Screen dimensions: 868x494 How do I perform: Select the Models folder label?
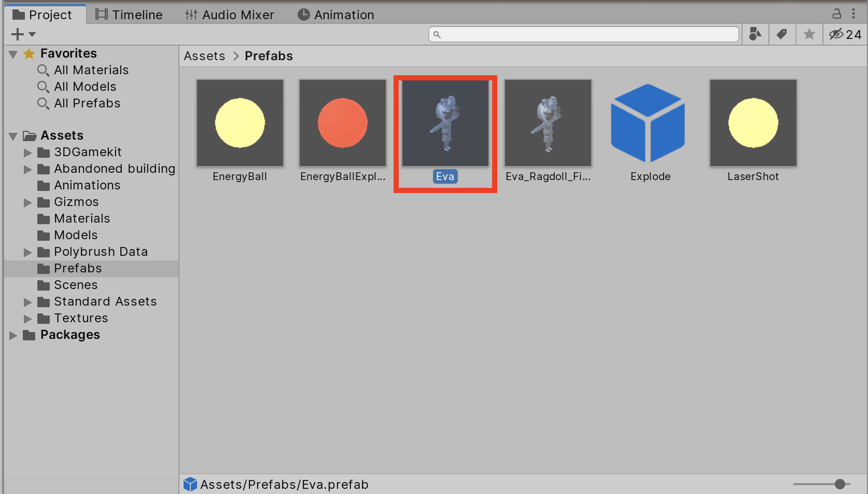(76, 235)
